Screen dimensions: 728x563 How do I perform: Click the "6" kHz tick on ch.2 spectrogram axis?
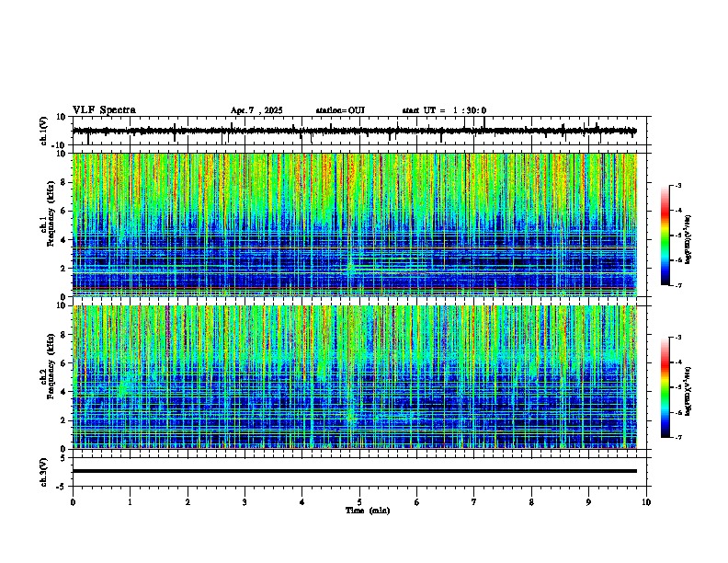64,363
